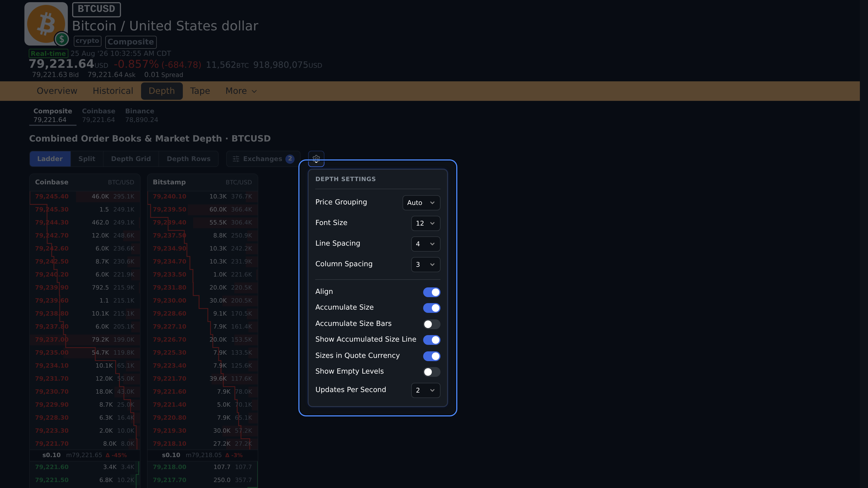Image resolution: width=868 pixels, height=488 pixels.
Task: Choose the Depth Grid view
Action: pyautogui.click(x=131, y=159)
